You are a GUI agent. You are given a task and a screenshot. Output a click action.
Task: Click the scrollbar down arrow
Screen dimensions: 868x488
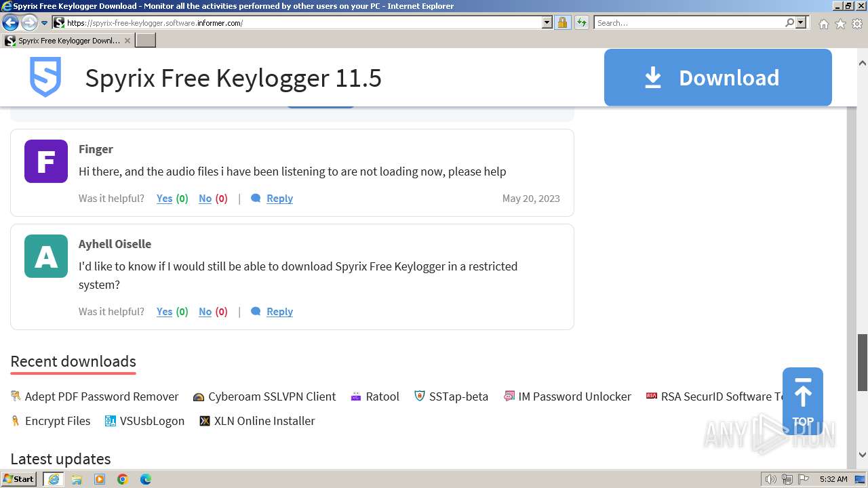pos(863,455)
